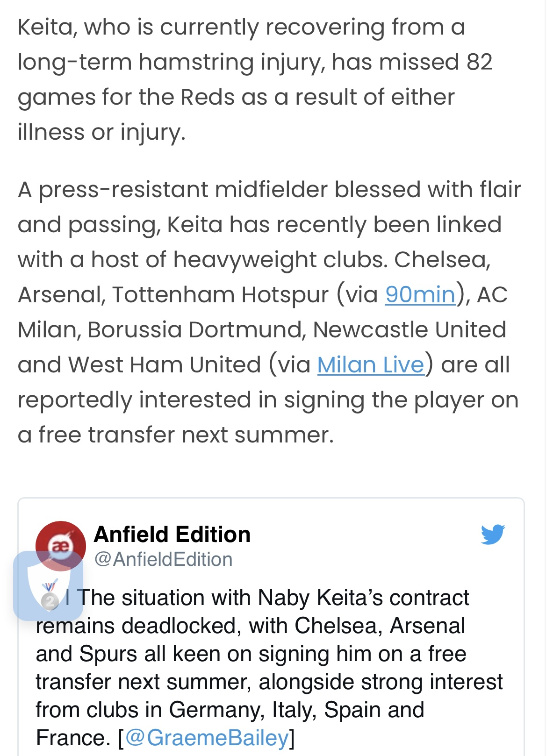Click the words "Newcastle United" in the article

pyautogui.click(x=409, y=330)
